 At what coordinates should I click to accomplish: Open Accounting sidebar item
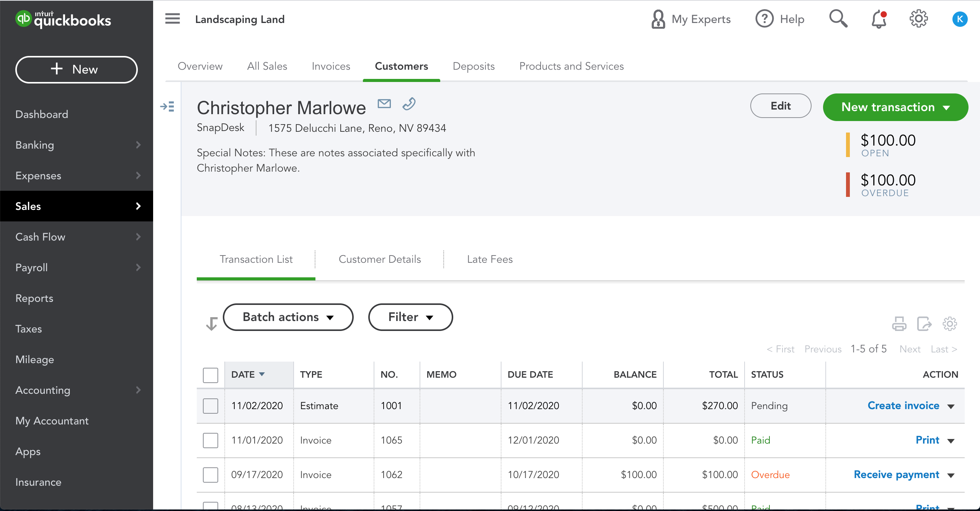pyautogui.click(x=77, y=390)
